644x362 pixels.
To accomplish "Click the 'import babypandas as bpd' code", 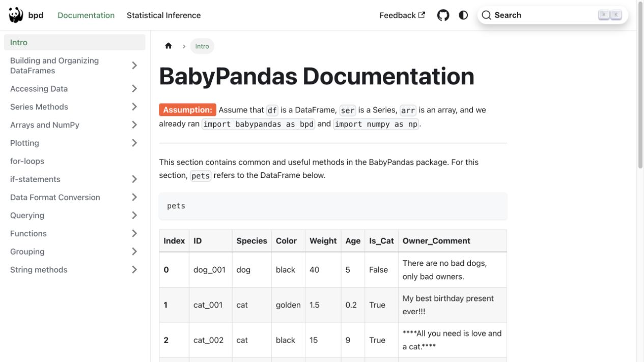I will point(259,124).
